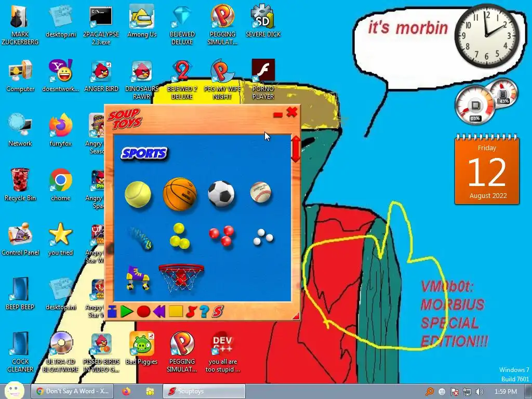Select the chome Chrome shortcut

coord(60,185)
